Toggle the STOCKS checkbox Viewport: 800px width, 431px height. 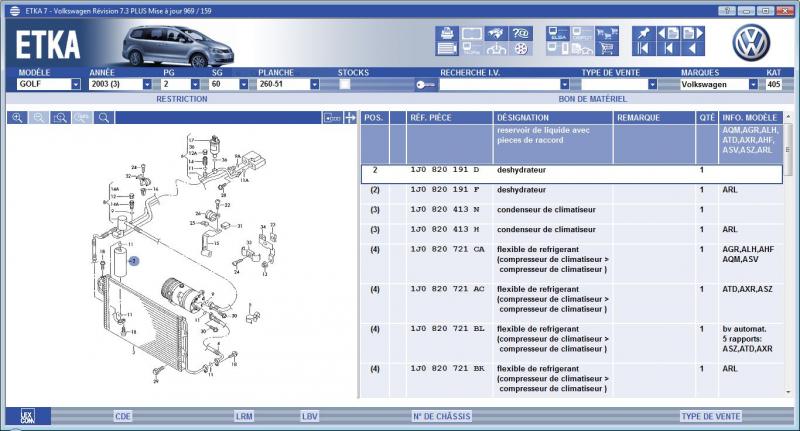(345, 84)
